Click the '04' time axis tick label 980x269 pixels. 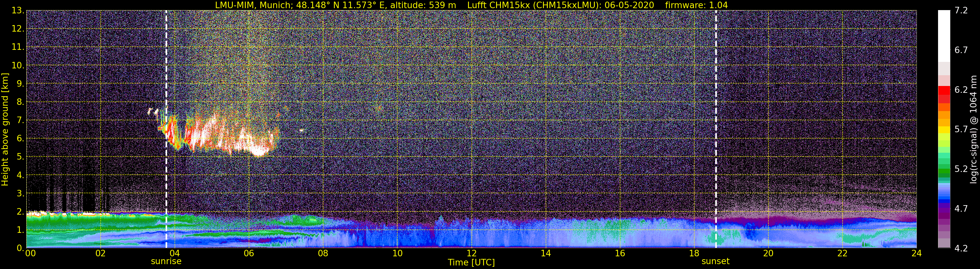(x=175, y=253)
